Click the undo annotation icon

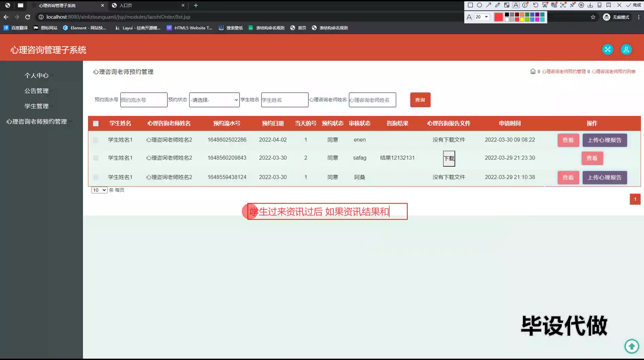pyautogui.click(x=536, y=5)
